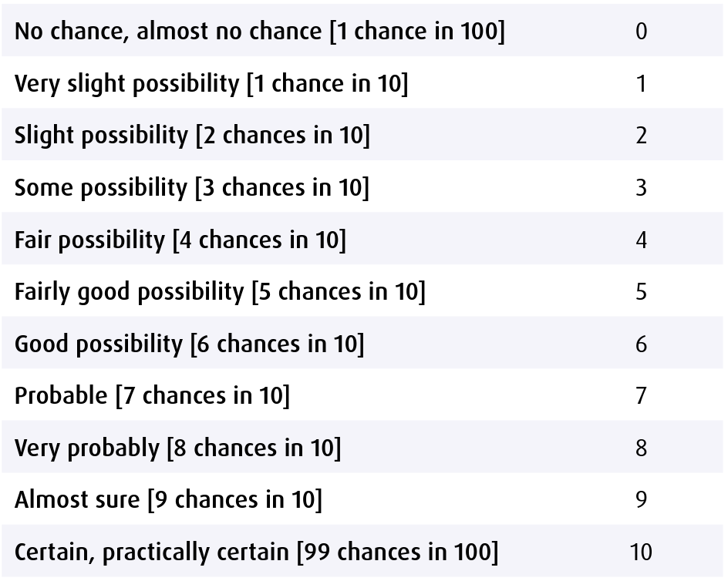Choose rating number 2
Image resolution: width=728 pixels, height=581 pixels.
[641, 136]
